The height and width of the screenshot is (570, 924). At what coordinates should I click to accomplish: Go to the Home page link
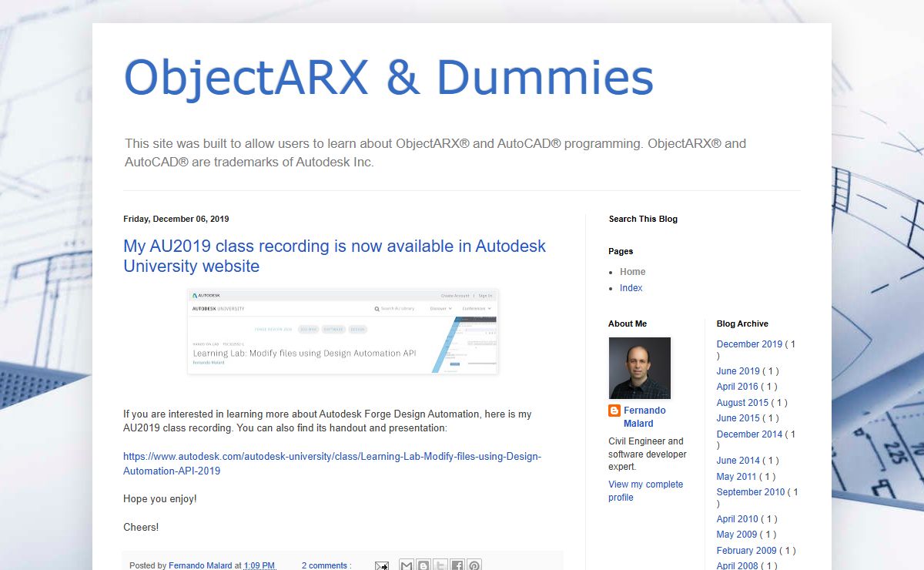(x=632, y=272)
